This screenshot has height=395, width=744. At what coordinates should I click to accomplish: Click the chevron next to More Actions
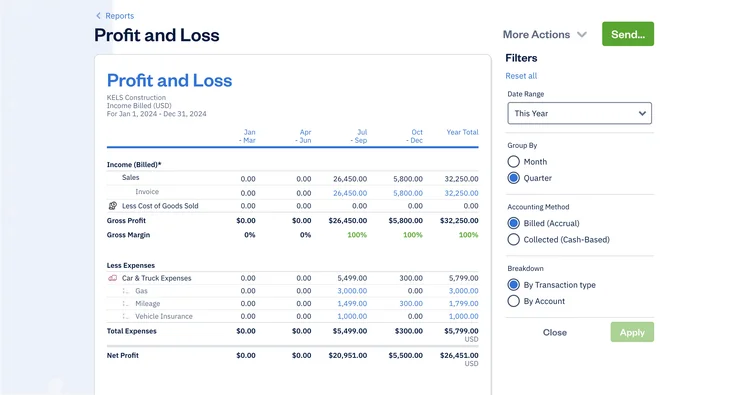[x=582, y=35]
